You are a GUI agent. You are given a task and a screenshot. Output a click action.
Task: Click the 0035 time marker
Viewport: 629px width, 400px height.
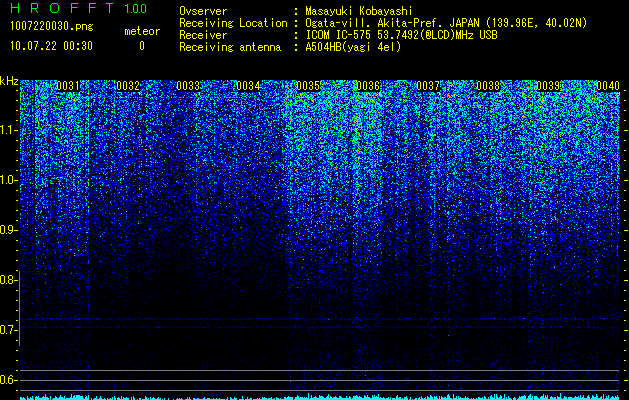pos(308,86)
